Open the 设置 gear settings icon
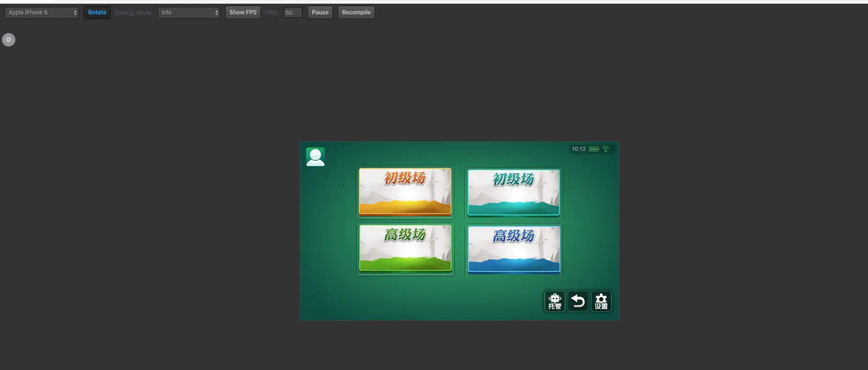Viewport: 868px width, 370px height. (x=601, y=302)
